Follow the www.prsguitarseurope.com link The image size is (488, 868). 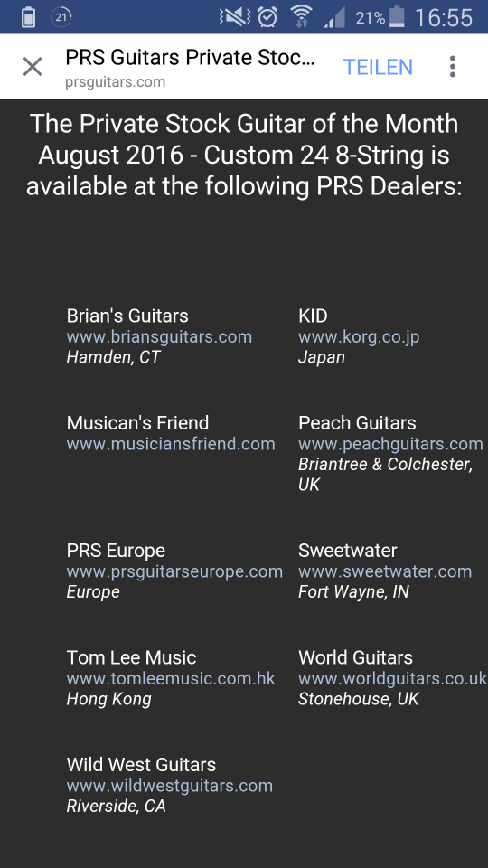[174, 571]
